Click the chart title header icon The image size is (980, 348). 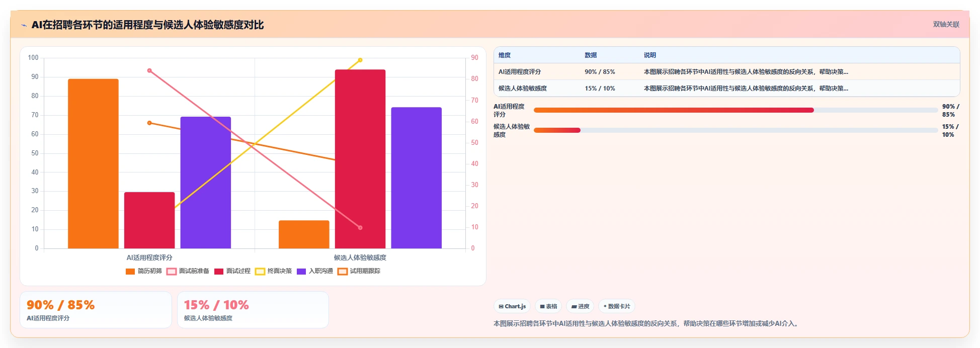point(24,25)
